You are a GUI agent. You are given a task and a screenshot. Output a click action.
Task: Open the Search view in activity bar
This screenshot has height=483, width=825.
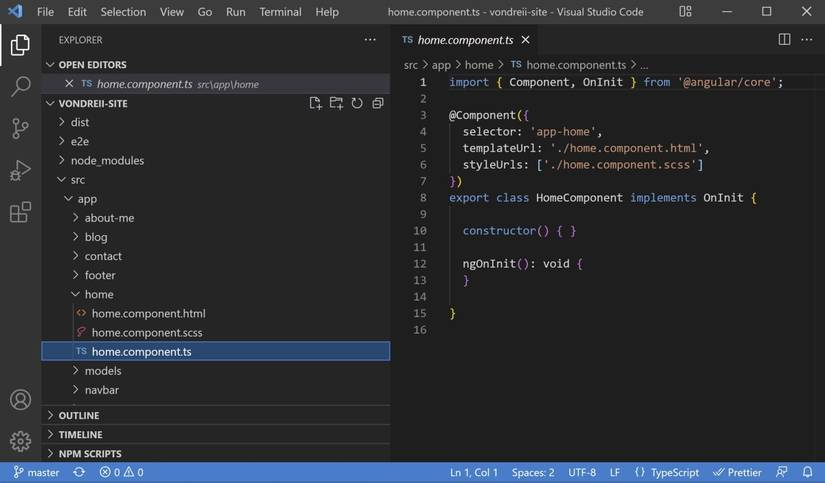(20, 86)
